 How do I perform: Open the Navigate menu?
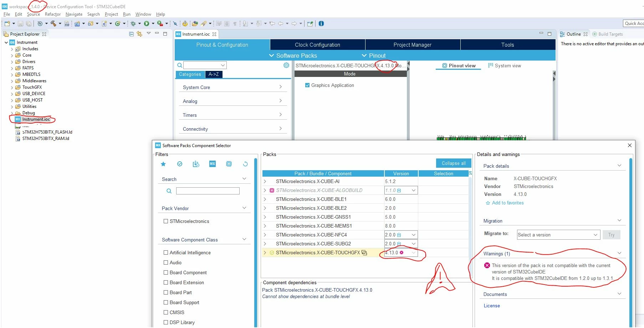74,14
